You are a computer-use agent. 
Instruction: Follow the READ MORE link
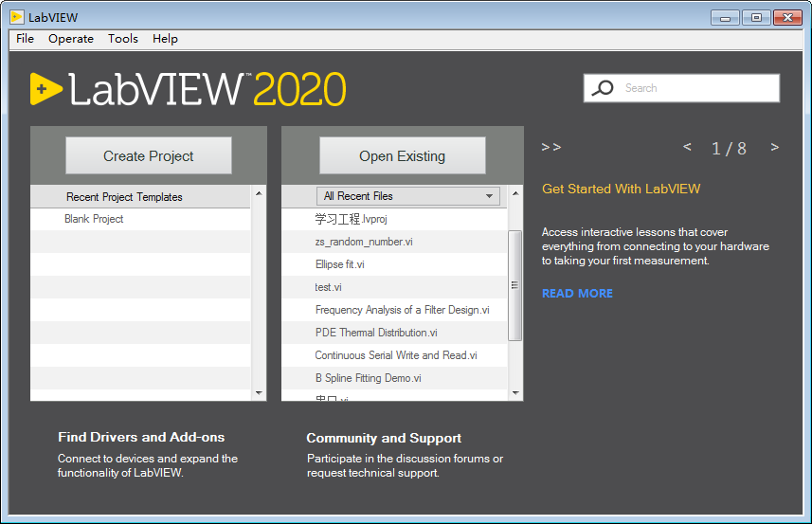pos(577,294)
